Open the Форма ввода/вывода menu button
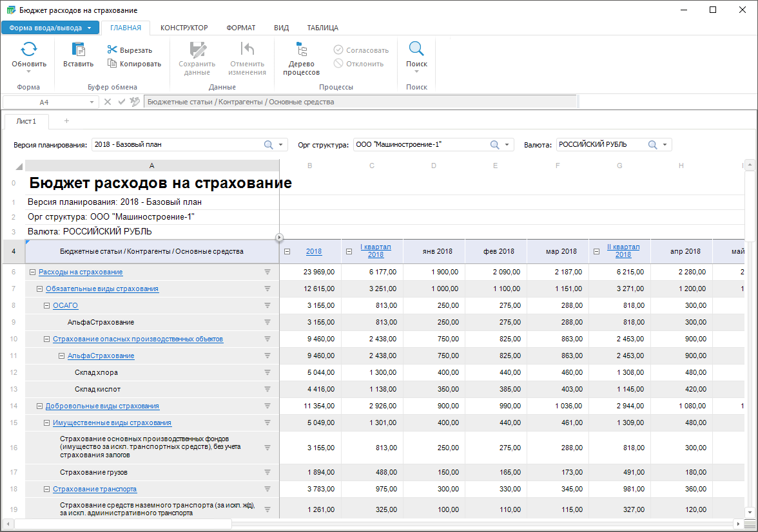 coord(50,28)
